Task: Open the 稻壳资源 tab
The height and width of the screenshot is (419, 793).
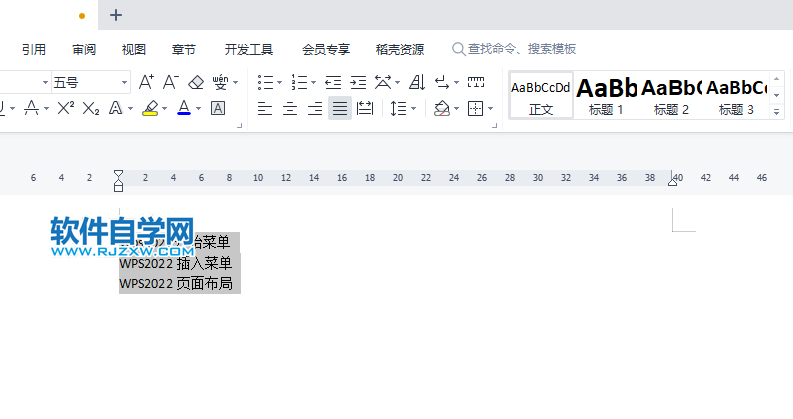Action: tap(400, 49)
